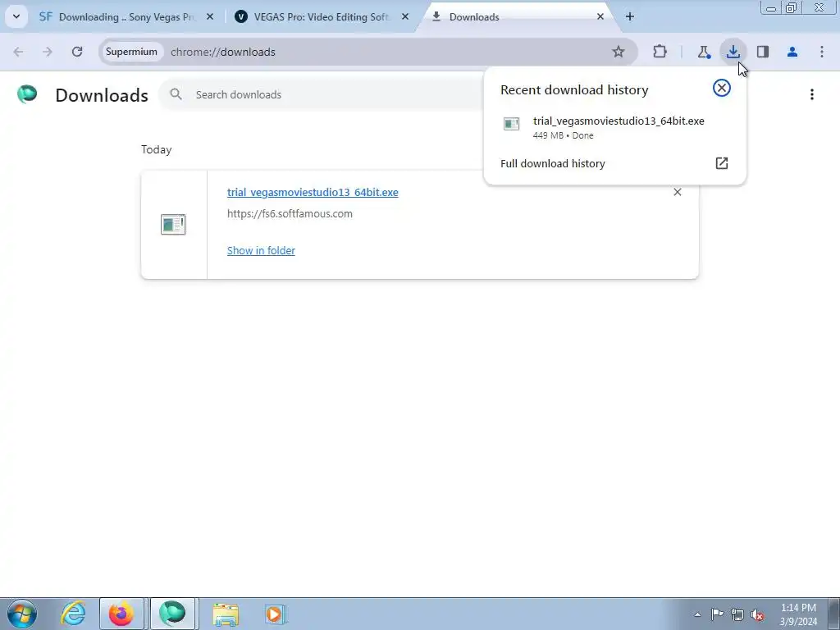The image size is (840, 630).
Task: Switch to the VEGAS Pro Video Editing tab
Action: pyautogui.click(x=322, y=16)
